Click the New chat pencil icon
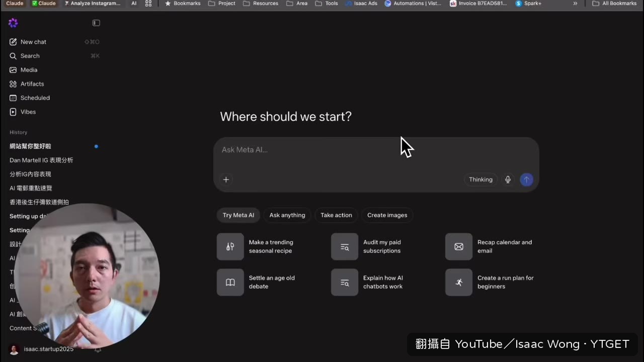 (x=13, y=42)
